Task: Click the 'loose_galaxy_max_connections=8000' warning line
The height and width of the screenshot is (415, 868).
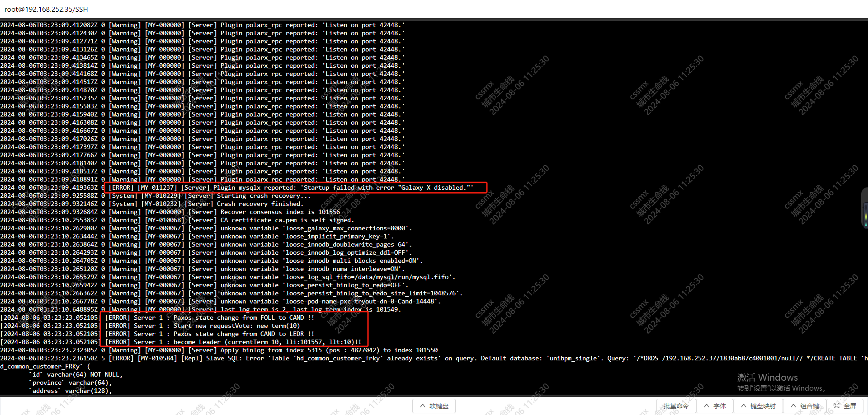Action: click(206, 228)
